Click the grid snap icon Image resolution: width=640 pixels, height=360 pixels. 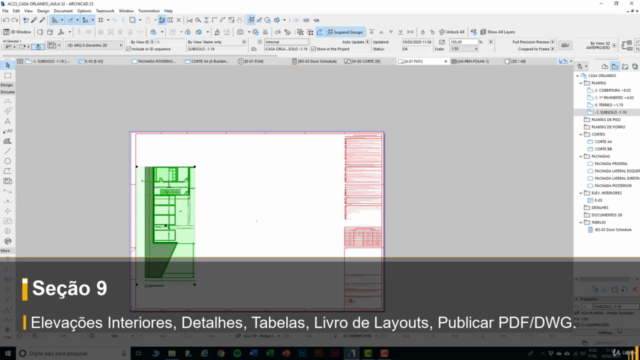(100, 20)
